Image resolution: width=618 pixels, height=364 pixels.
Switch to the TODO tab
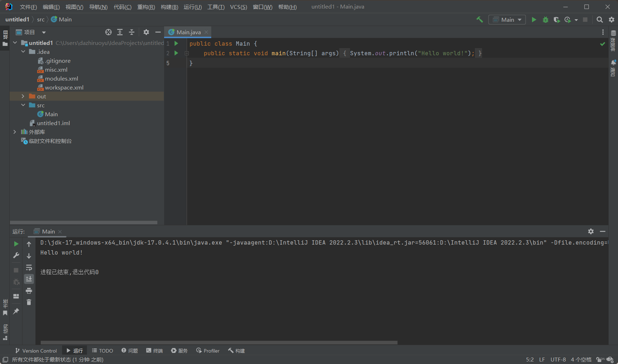(102, 350)
